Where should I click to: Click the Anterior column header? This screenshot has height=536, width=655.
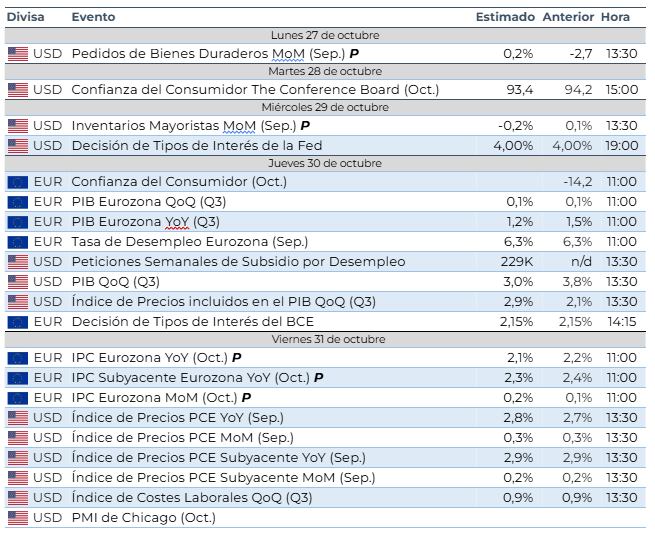pos(568,17)
